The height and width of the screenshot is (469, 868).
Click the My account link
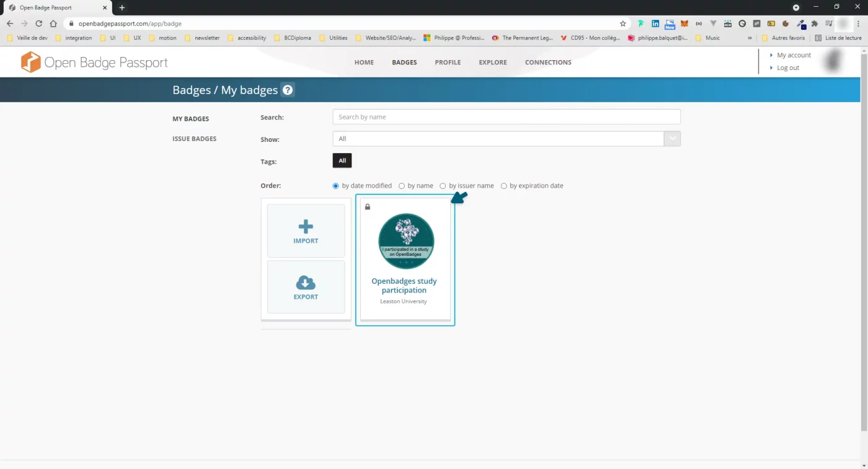[x=794, y=55]
